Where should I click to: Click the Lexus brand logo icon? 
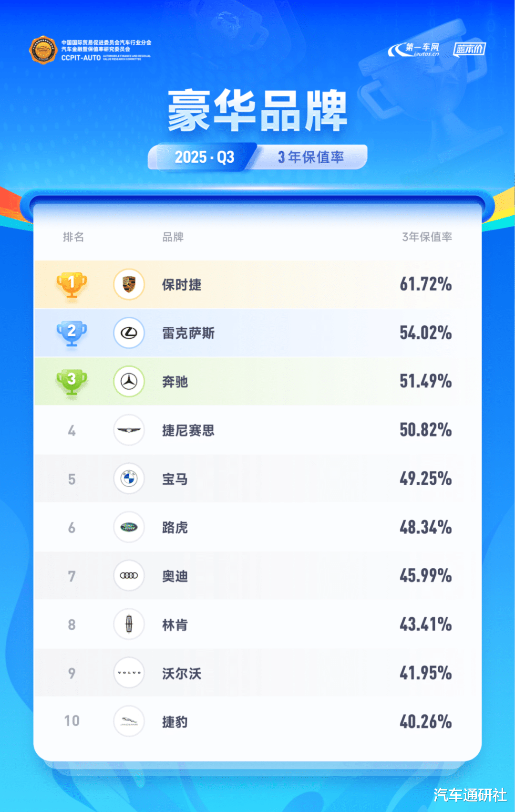pyautogui.click(x=129, y=333)
